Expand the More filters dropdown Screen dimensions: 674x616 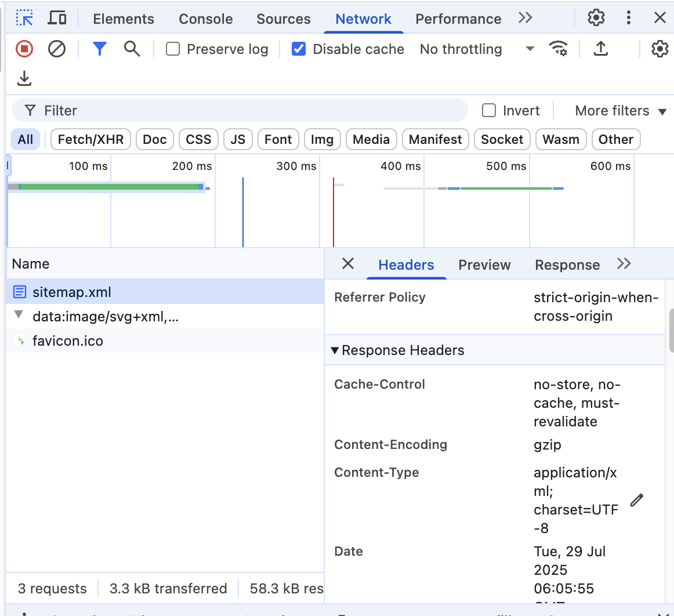621,111
